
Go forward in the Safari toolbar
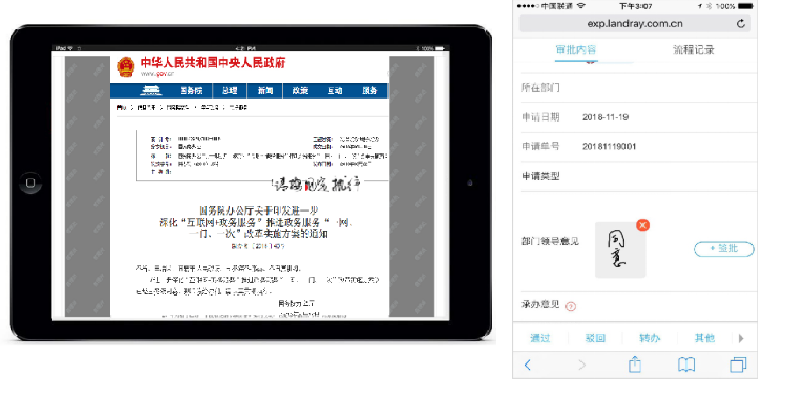pyautogui.click(x=582, y=365)
